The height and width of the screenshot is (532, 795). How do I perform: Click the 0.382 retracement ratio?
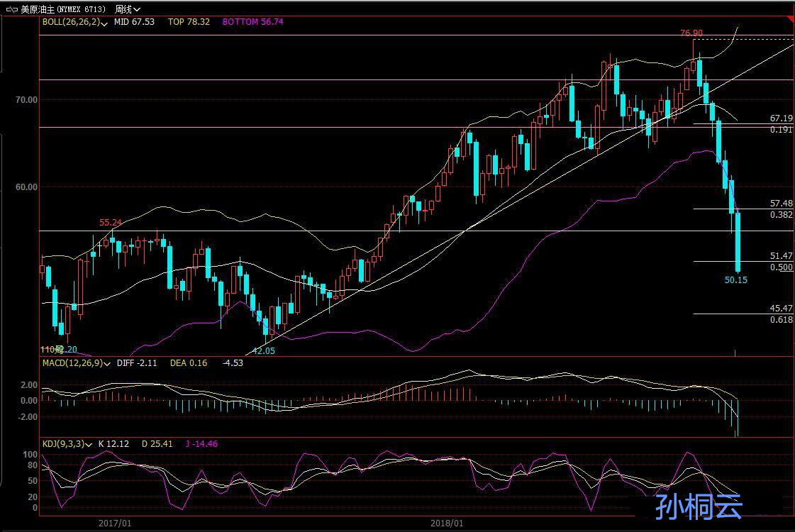tap(781, 214)
